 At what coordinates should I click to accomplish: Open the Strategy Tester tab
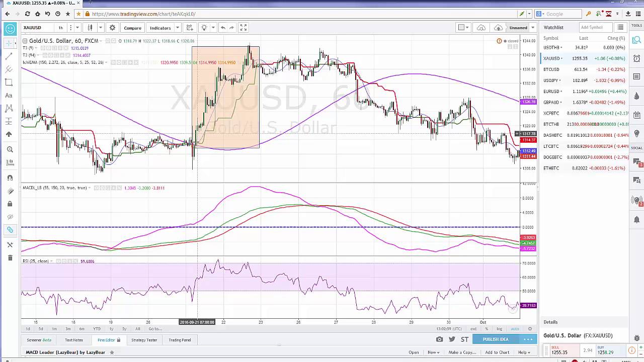pyautogui.click(x=144, y=340)
